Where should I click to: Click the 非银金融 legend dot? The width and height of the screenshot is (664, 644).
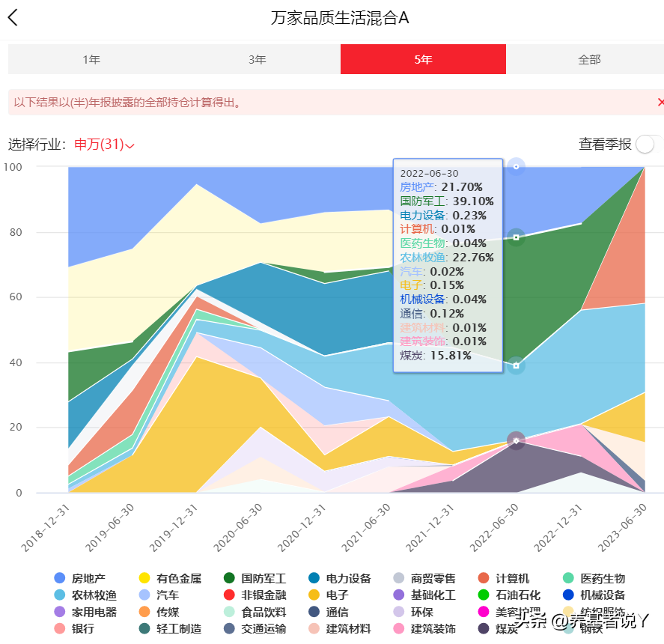tap(229, 595)
